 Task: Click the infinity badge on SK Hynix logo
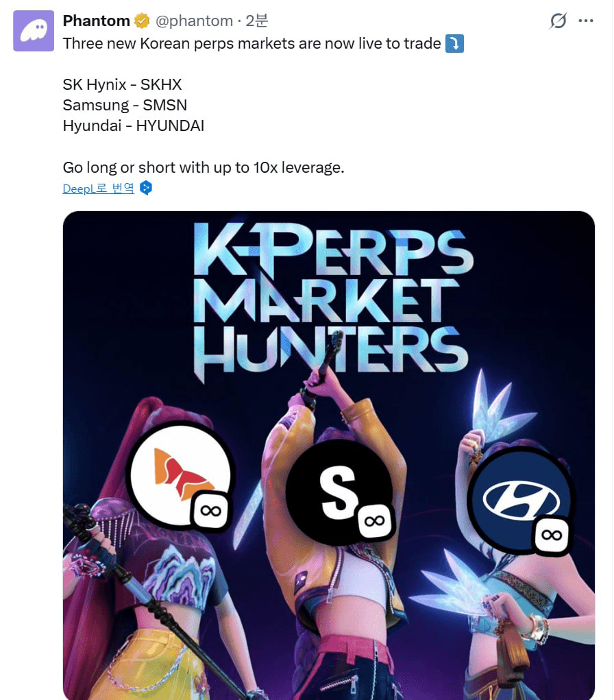pos(210,510)
